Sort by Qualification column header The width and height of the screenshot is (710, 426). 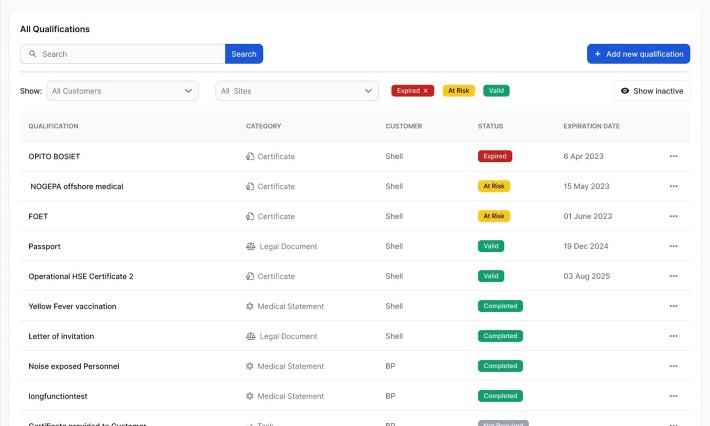53,126
